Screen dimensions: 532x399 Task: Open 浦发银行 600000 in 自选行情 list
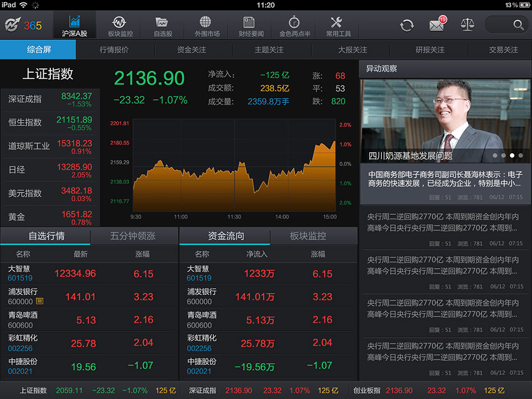89,297
